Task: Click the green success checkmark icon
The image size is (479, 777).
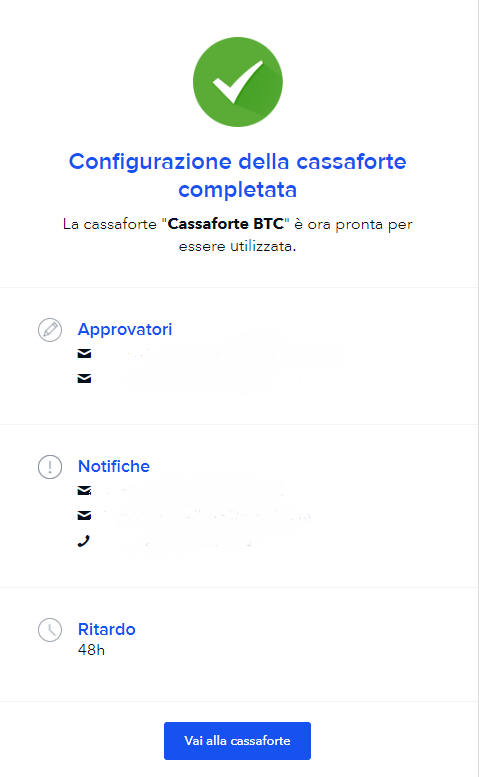Action: click(x=238, y=82)
